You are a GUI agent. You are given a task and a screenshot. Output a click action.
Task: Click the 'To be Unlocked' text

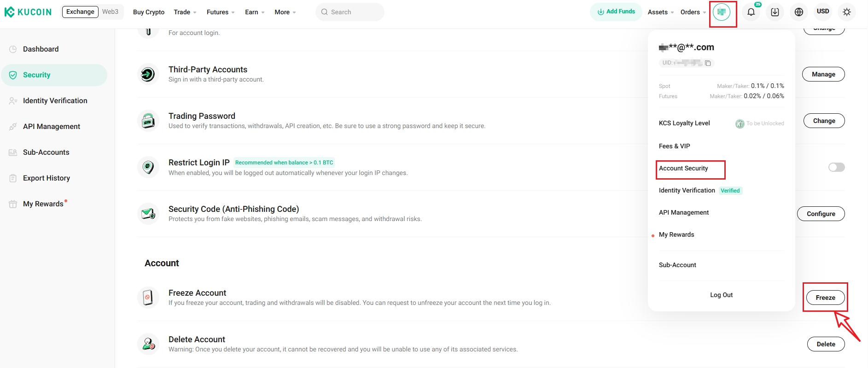[x=765, y=123]
